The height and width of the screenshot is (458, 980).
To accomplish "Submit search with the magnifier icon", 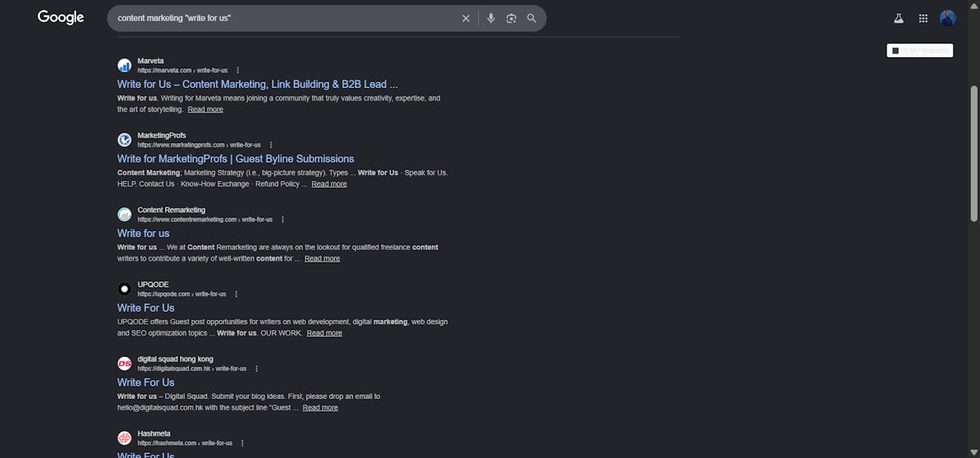I will coord(532,18).
